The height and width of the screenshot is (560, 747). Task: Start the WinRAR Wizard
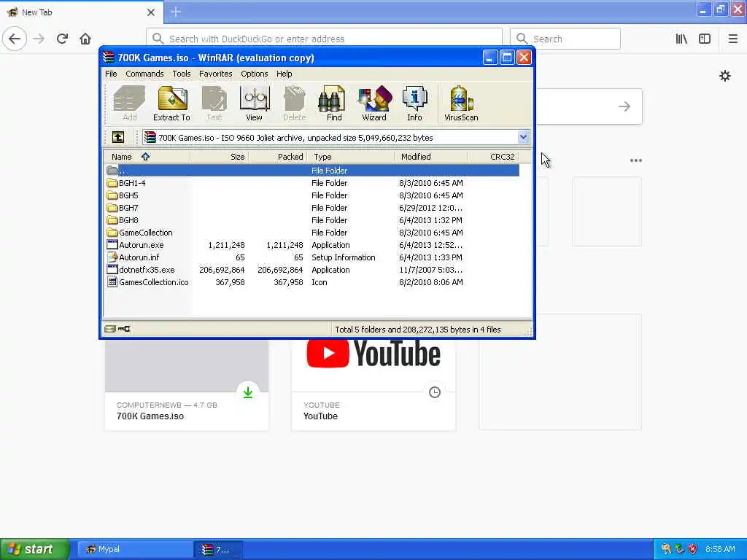374,104
